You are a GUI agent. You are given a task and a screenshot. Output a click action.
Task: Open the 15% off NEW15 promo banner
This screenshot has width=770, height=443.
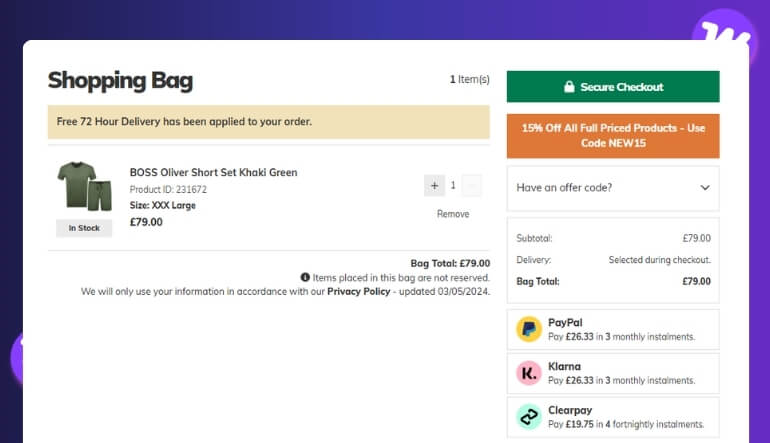click(x=613, y=136)
